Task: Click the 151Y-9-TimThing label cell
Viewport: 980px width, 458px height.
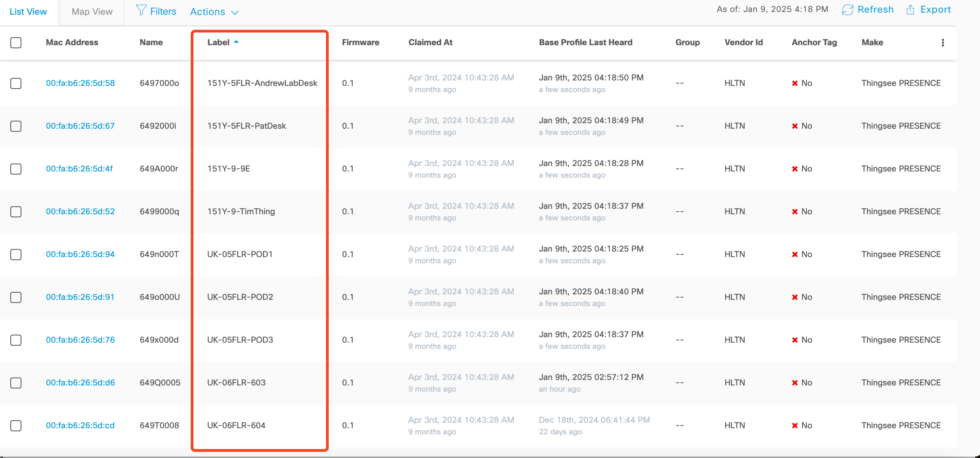Action: point(241,212)
